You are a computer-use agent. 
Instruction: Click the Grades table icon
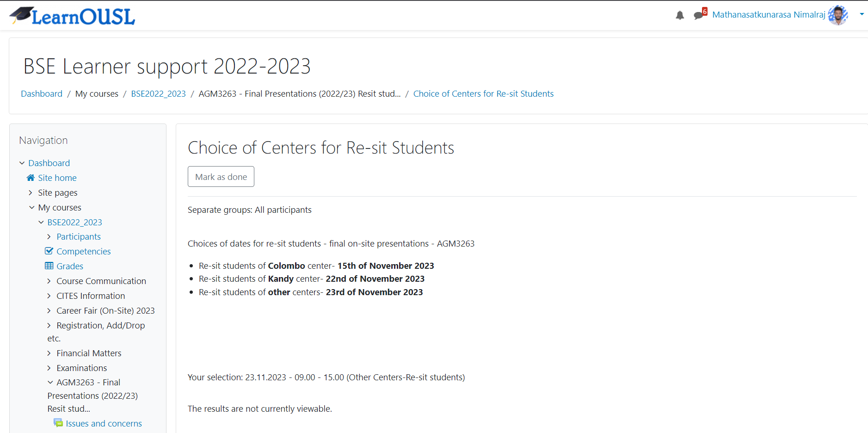click(x=49, y=266)
